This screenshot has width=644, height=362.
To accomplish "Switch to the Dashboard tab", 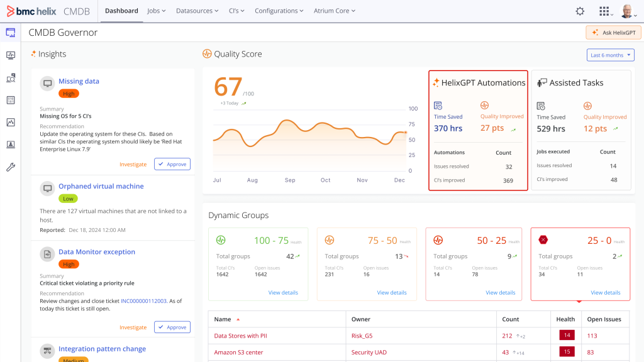I will tap(121, 11).
